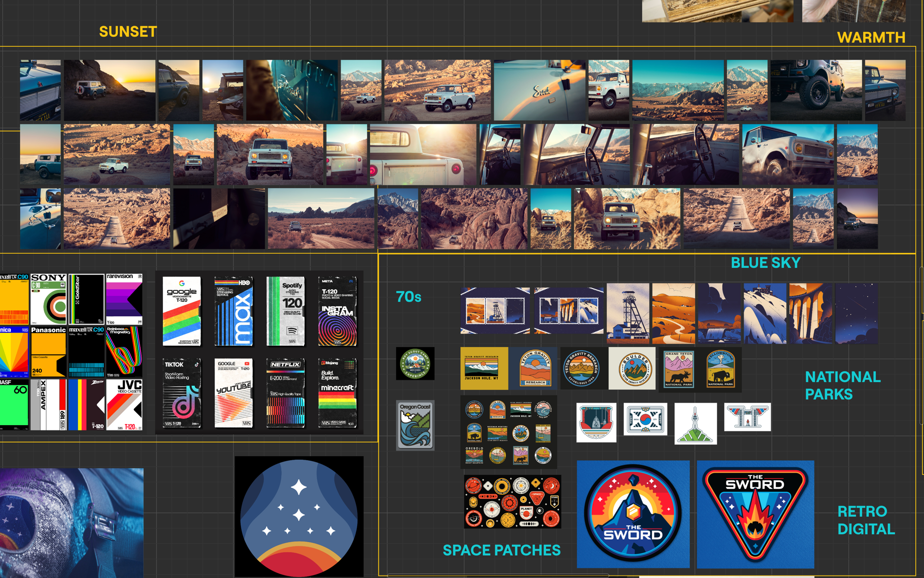
Task: Click the Spotify 120 cassette cover
Action: tap(286, 311)
